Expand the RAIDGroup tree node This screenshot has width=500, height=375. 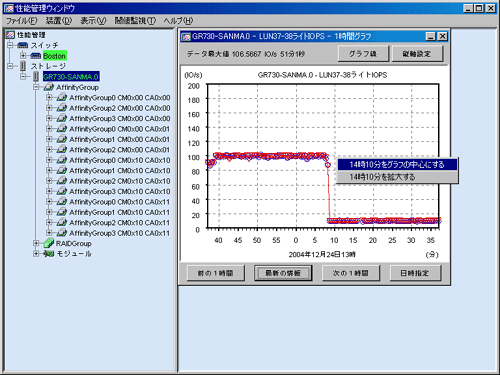pyautogui.click(x=36, y=243)
